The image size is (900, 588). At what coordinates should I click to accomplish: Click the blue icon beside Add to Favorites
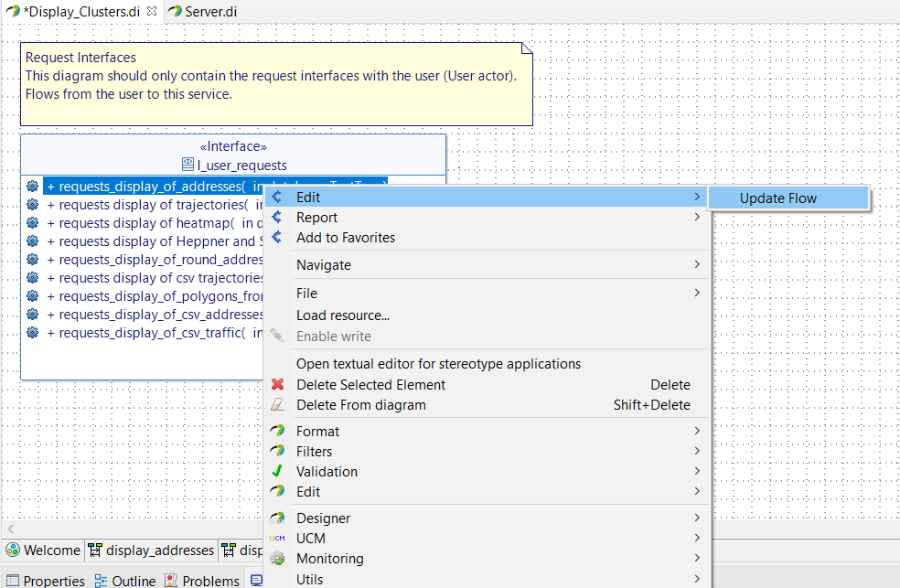tap(276, 237)
